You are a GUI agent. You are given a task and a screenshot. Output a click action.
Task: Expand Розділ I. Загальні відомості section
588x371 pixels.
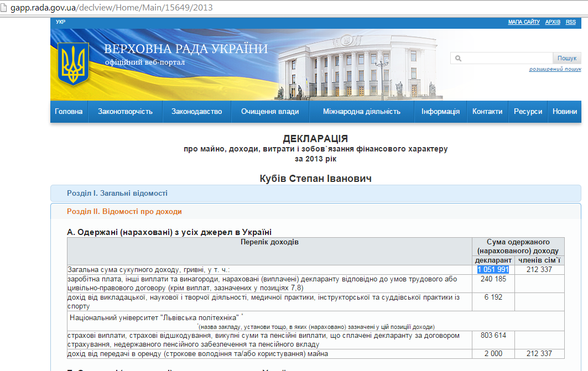[117, 193]
